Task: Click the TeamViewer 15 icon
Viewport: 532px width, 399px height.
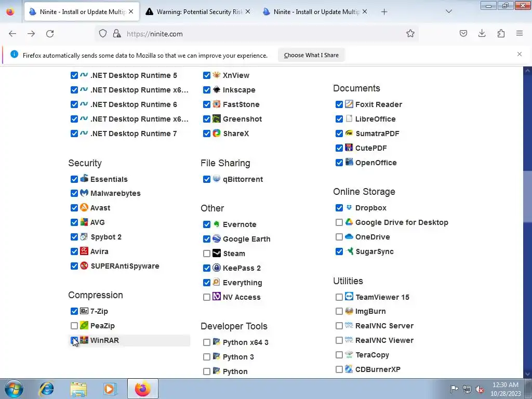Action: pyautogui.click(x=349, y=297)
